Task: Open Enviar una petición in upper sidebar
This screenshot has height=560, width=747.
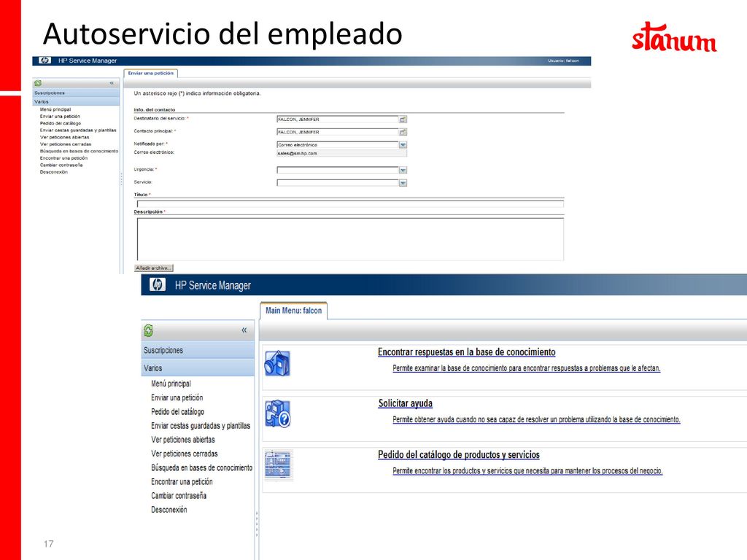Action: [x=60, y=116]
